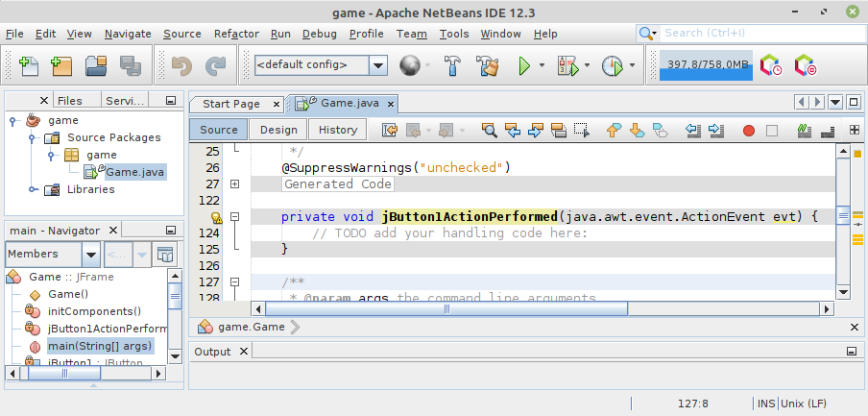Click the game.Game breadcrumb
The image size is (868, 416).
pos(252,327)
